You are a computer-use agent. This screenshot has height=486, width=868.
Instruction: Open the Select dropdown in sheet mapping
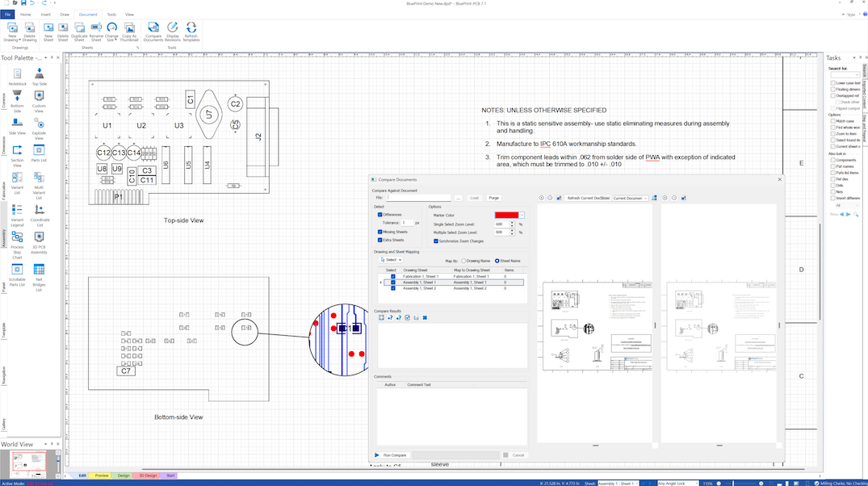tap(391, 260)
